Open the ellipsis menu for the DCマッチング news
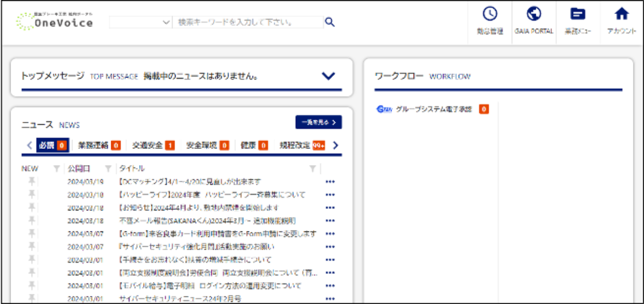Image resolution: width=644 pixels, height=304 pixels. click(330, 181)
